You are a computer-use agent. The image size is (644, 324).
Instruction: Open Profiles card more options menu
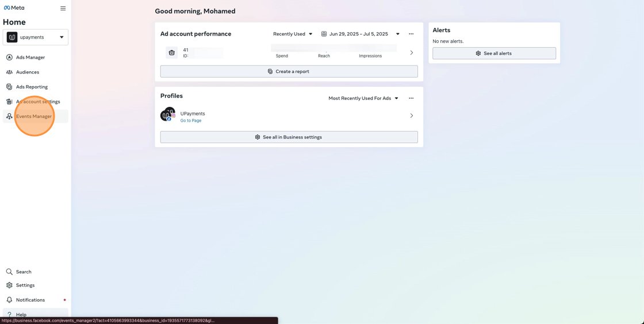pyautogui.click(x=411, y=98)
